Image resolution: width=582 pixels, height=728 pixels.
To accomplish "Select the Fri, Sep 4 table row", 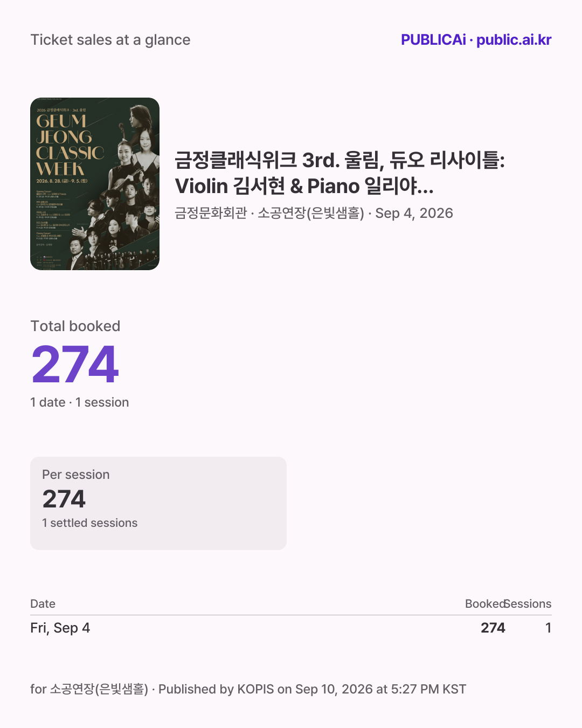I will point(291,628).
